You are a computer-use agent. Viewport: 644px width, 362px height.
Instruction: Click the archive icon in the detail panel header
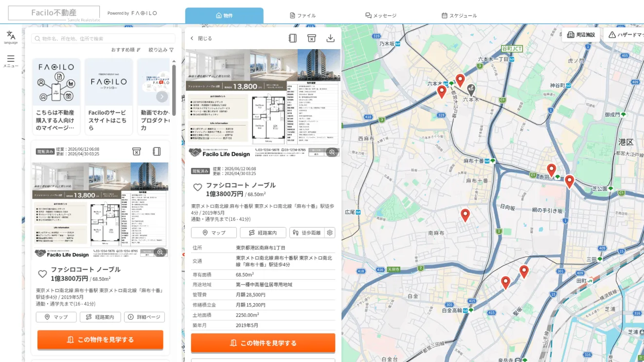click(x=311, y=38)
